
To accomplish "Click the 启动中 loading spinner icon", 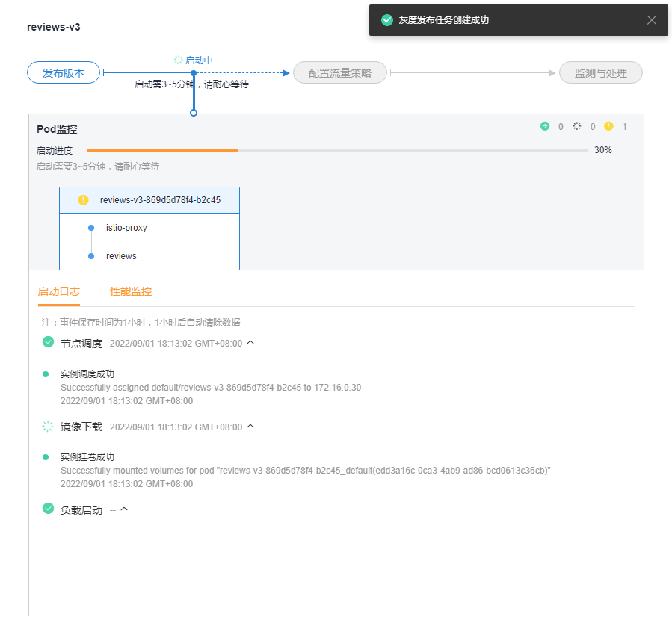I will [178, 60].
